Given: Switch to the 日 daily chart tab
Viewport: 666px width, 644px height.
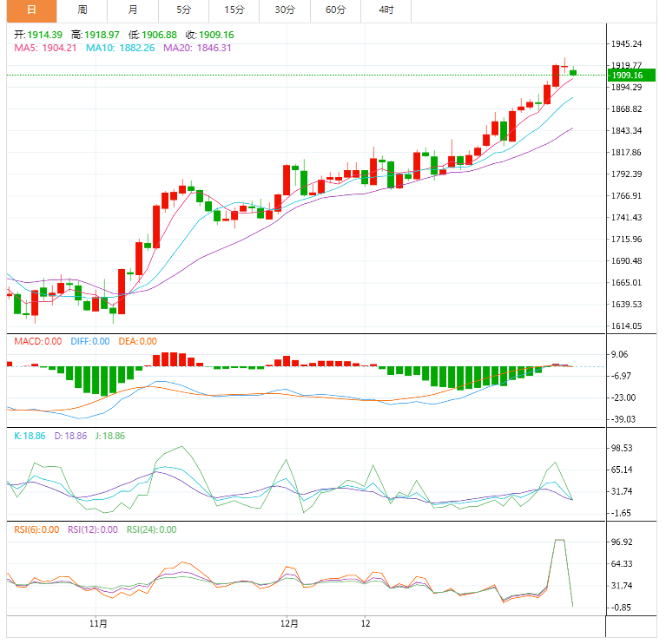Looking at the screenshot, I should click(x=31, y=10).
